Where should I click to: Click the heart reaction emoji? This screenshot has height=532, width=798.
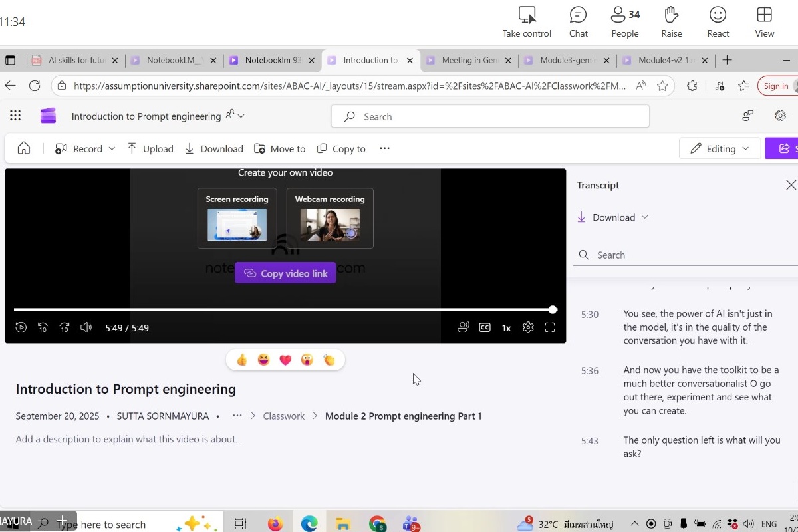tap(285, 360)
